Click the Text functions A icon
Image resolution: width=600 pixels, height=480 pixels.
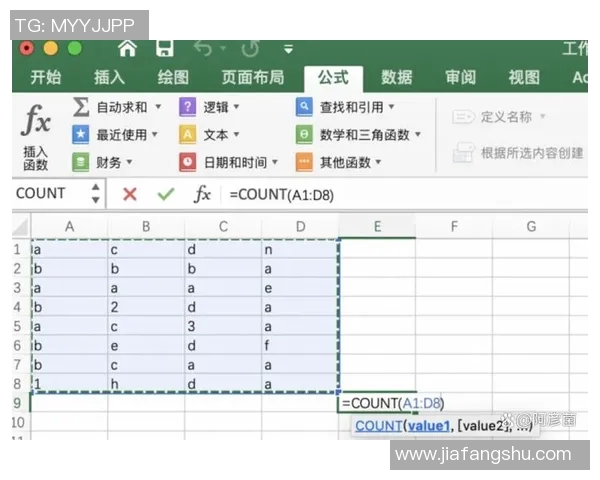point(188,134)
